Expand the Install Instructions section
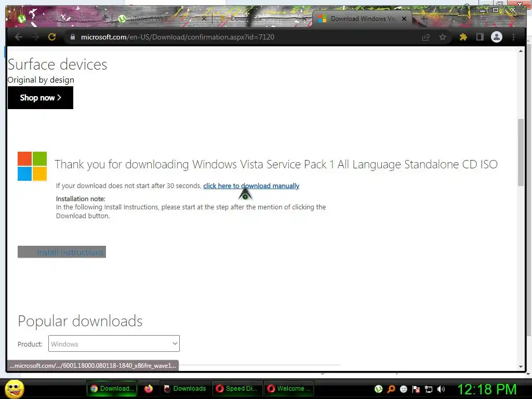The height and width of the screenshot is (399, 532). pos(62,252)
